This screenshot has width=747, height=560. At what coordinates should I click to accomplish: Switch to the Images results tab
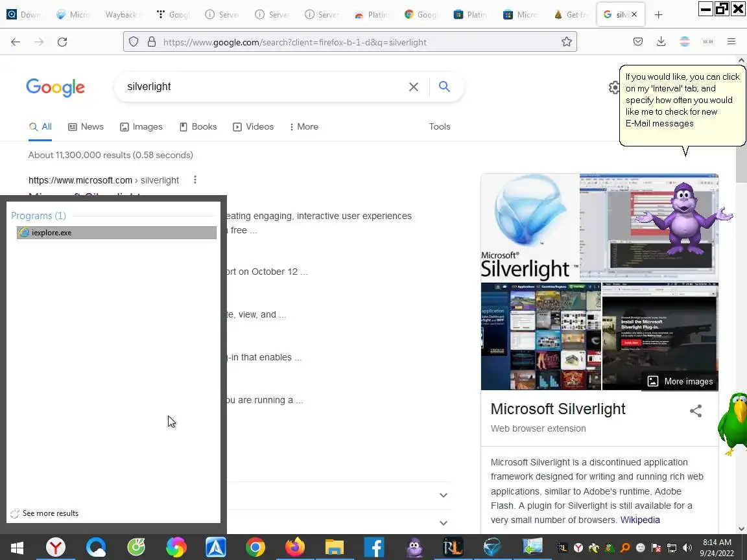point(141,126)
